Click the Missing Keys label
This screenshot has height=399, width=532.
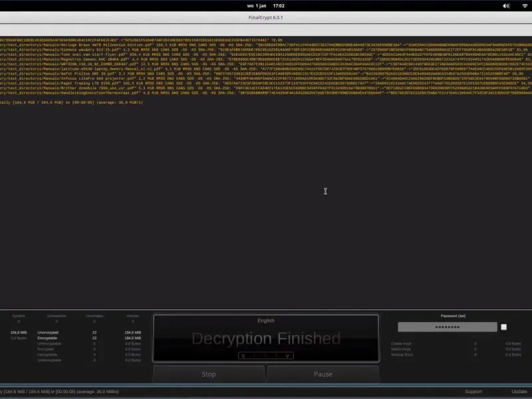(x=402, y=354)
